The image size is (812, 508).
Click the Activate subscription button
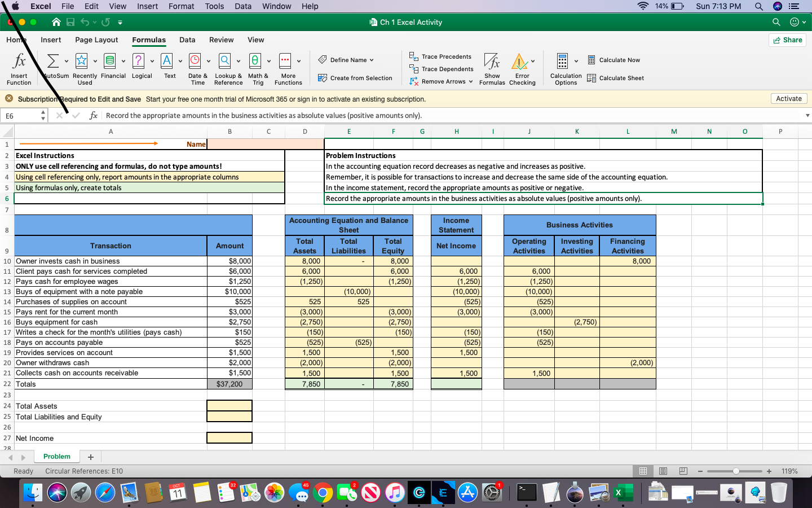(788, 98)
